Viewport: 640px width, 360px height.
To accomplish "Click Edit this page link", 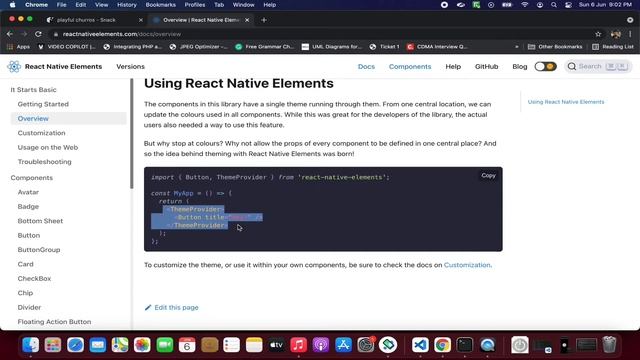I will click(x=172, y=307).
